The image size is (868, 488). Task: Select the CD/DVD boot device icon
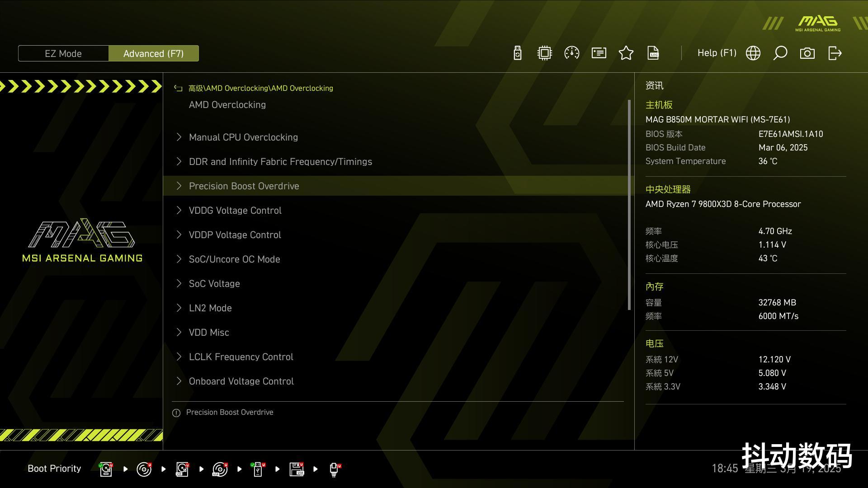click(144, 469)
